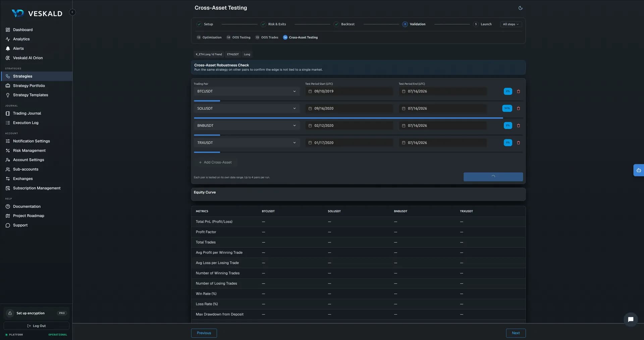Open calendar icon for SOLUSDT end date

click(x=404, y=108)
